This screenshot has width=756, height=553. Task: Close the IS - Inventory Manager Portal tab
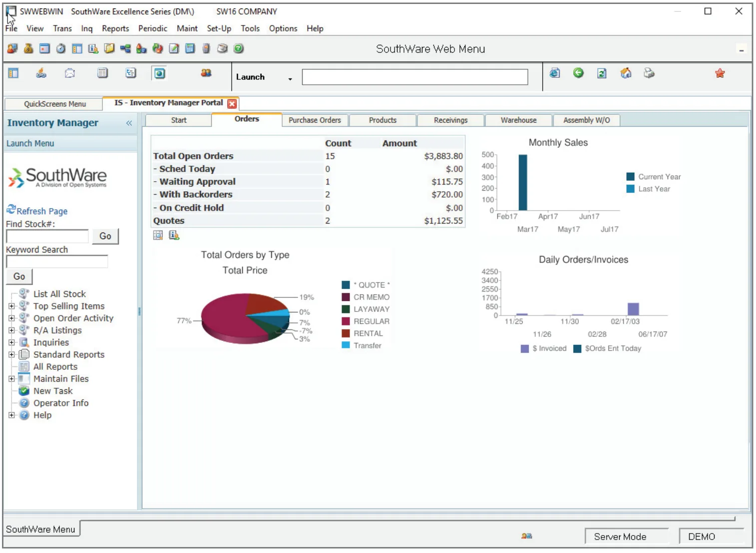click(232, 103)
